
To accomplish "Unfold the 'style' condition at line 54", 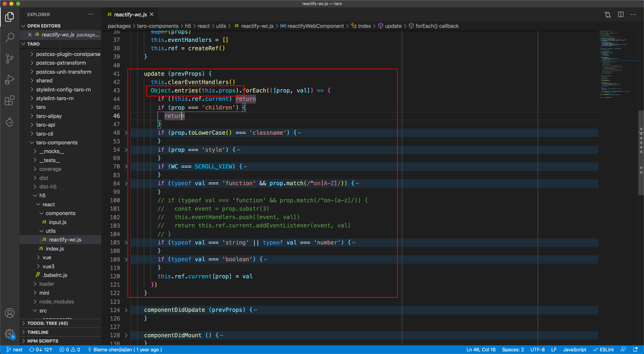I will click(x=126, y=150).
